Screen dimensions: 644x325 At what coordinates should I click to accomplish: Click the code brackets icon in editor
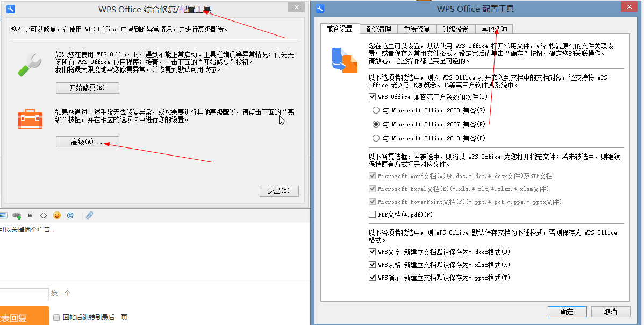[x=43, y=215]
